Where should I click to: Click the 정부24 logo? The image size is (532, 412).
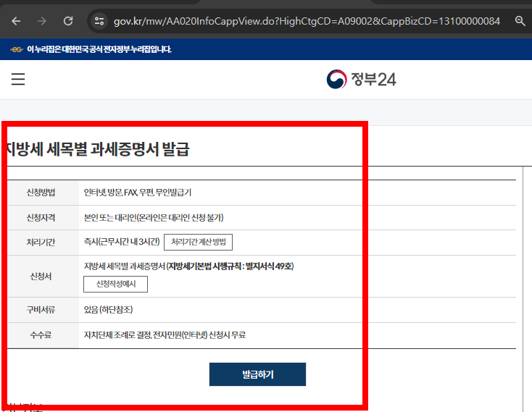click(362, 79)
